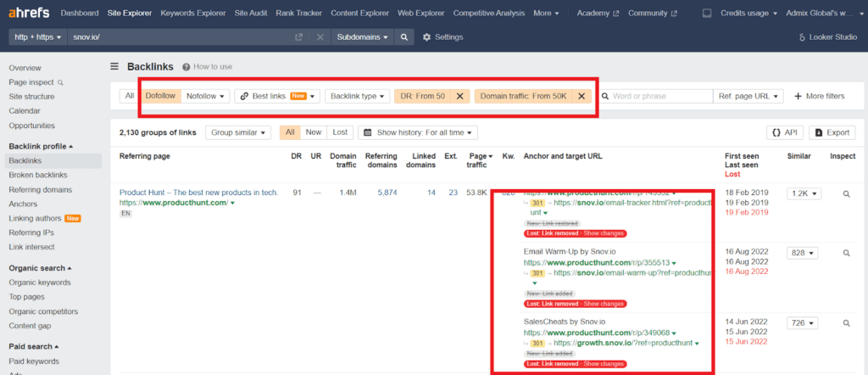The image size is (868, 375).
Task: Click the monitor icon in top bar
Action: click(706, 13)
